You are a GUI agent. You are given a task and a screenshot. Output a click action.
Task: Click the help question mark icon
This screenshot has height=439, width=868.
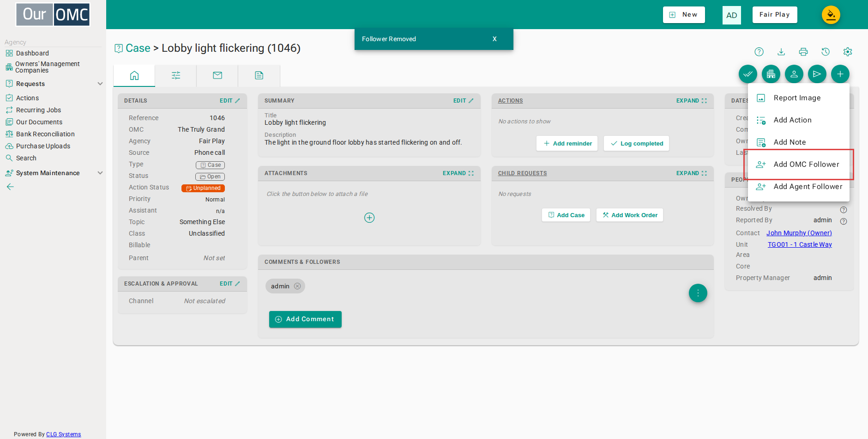tap(759, 52)
